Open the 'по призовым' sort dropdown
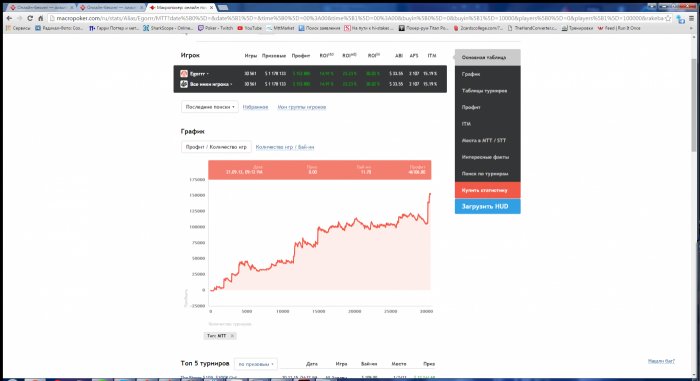Image resolution: width=700 pixels, height=381 pixels. pyautogui.click(x=256, y=364)
